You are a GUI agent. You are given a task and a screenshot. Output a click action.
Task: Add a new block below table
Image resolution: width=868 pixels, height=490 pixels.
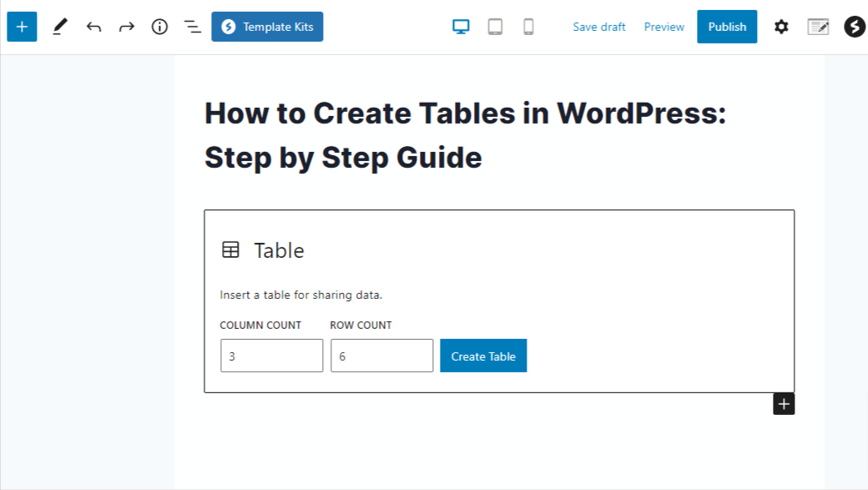pos(784,404)
